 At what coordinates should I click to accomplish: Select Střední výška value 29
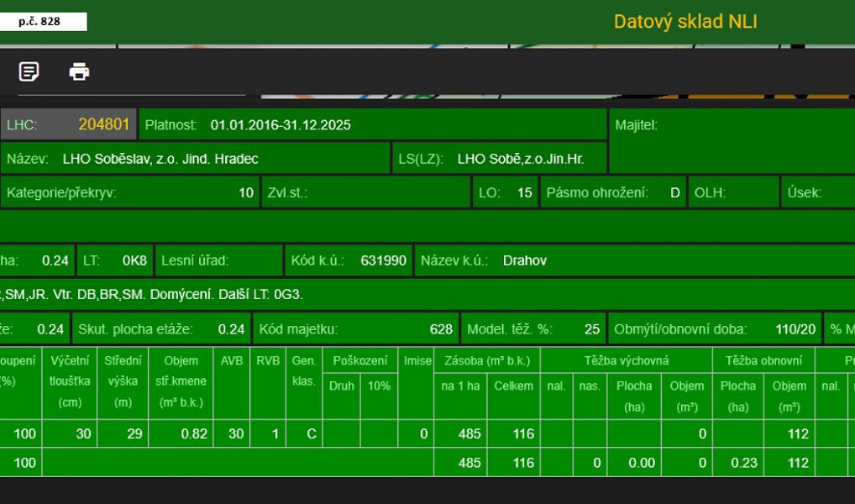[x=134, y=433]
